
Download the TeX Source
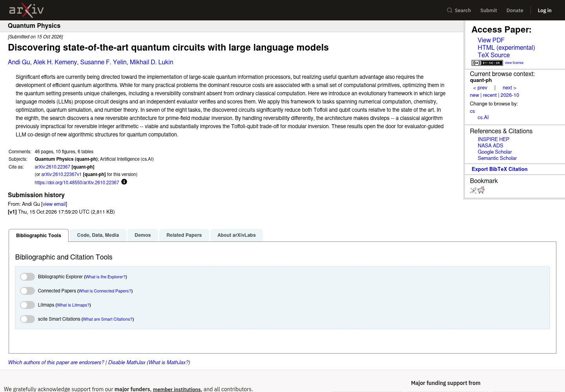coord(494,55)
